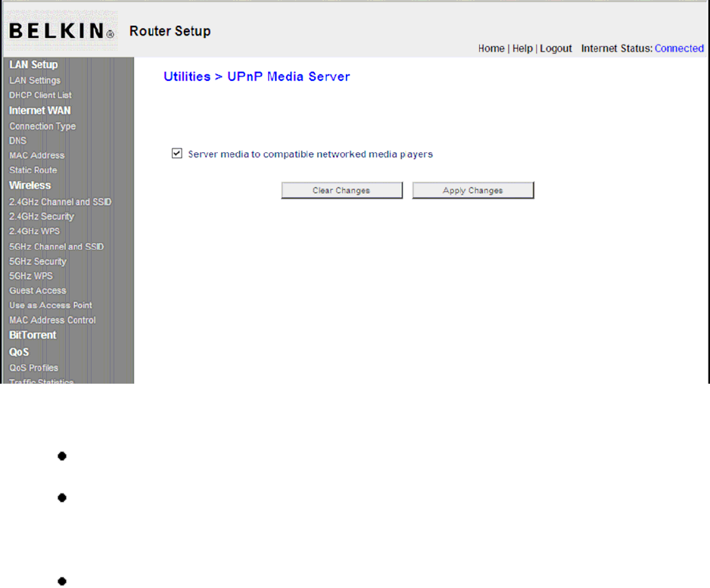The image size is (710, 588).
Task: Log out using Logout link
Action: click(x=556, y=48)
